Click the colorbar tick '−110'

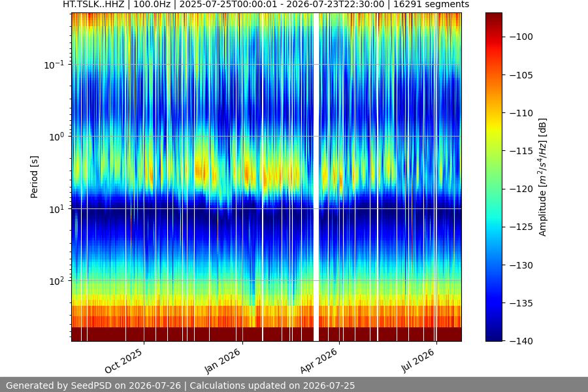pos(521,113)
